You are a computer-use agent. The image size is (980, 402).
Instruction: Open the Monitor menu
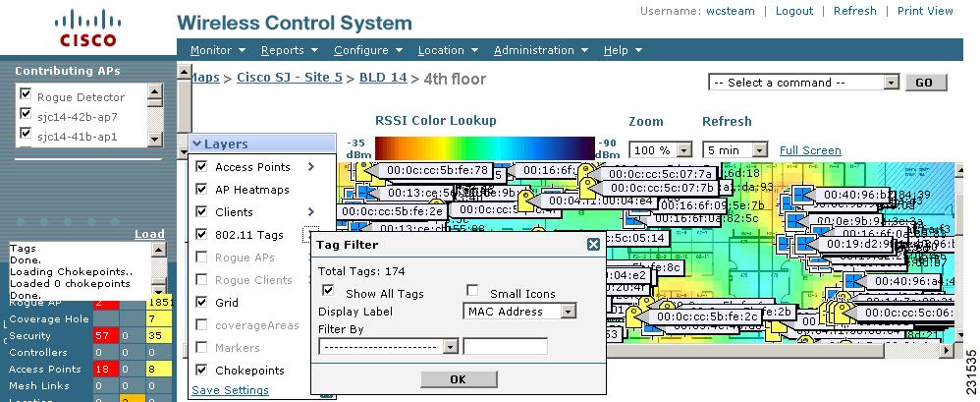pos(217,51)
